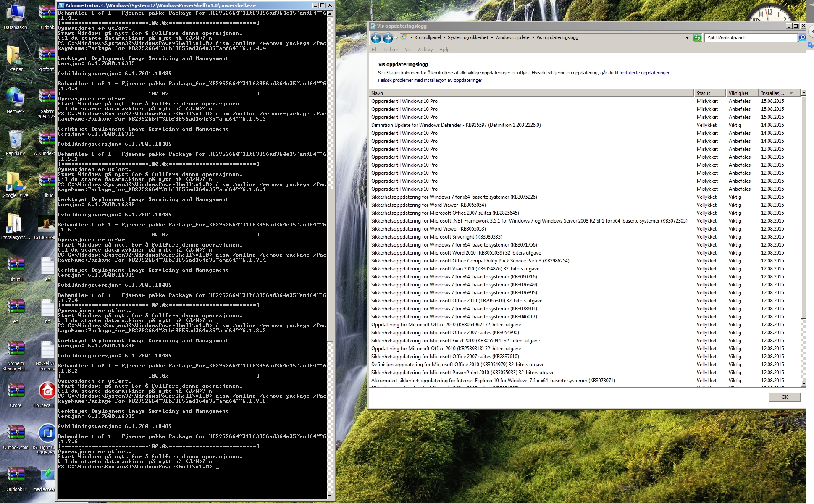Select System og sikkerhet breadcrumb
This screenshot has height=504, width=814.
click(468, 37)
